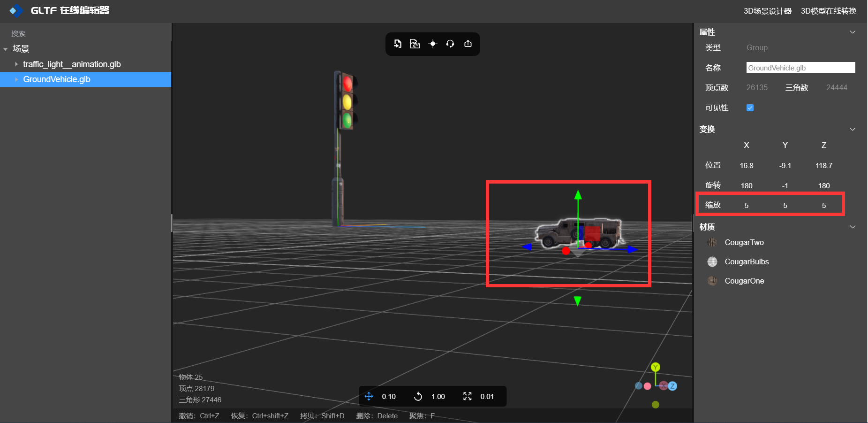
Task: Open 3D场景设计器 from the top menu
Action: coord(767,11)
